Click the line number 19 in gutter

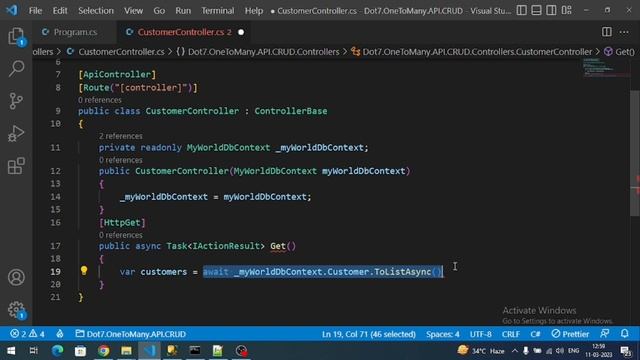coord(56,271)
